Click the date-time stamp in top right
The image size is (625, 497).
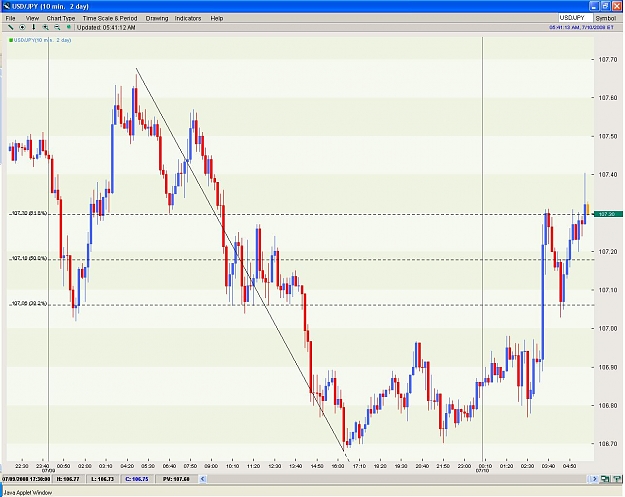pos(582,28)
